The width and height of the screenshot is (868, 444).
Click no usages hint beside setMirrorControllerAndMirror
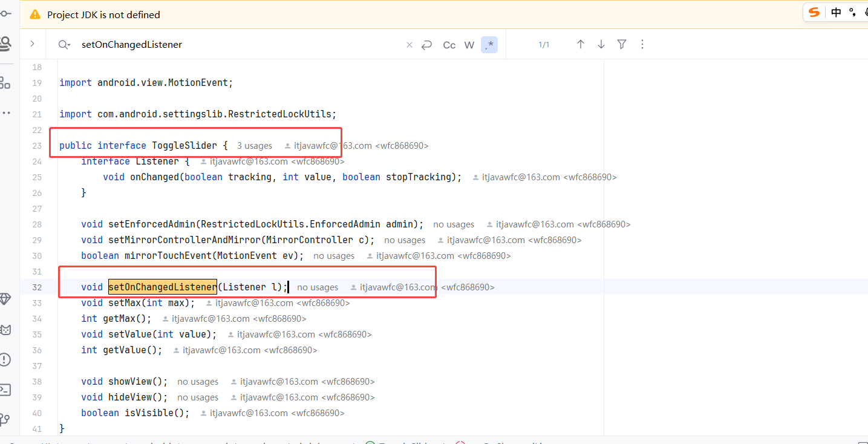405,240
